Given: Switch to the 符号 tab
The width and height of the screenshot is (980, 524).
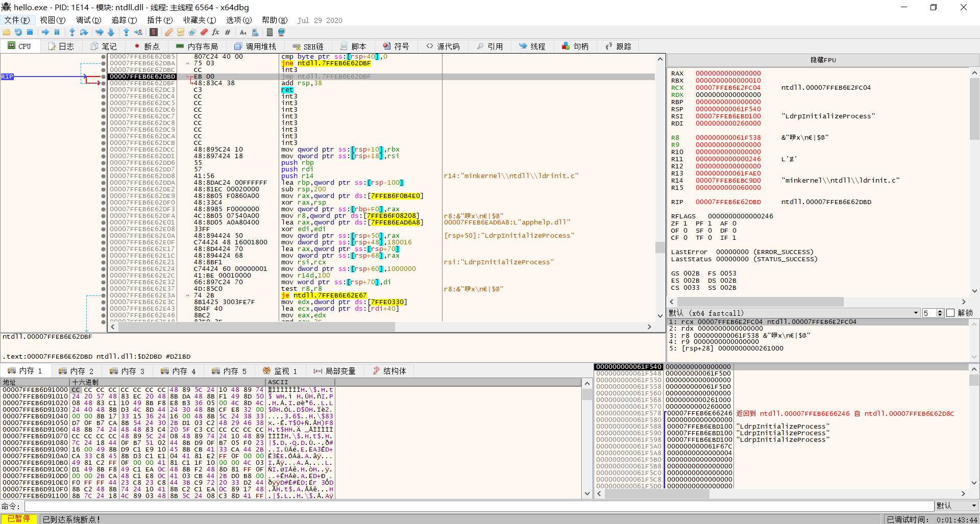Looking at the screenshot, I should 396,46.
